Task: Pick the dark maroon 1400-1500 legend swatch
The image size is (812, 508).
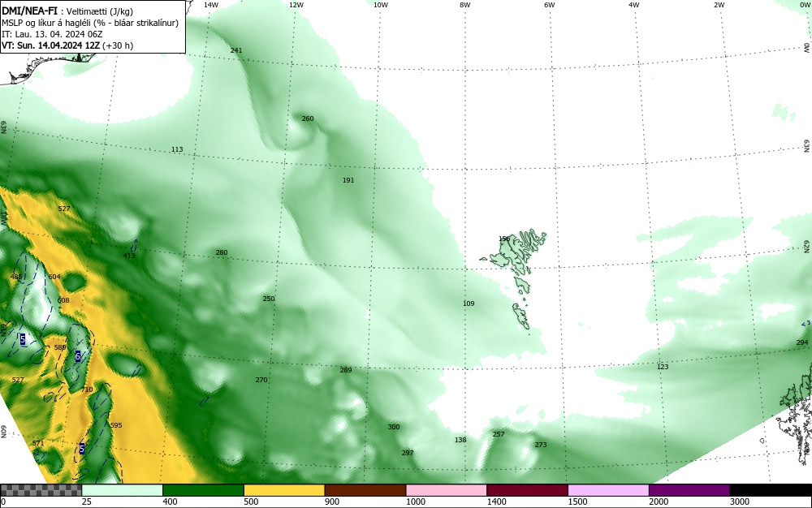Action: [x=527, y=490]
